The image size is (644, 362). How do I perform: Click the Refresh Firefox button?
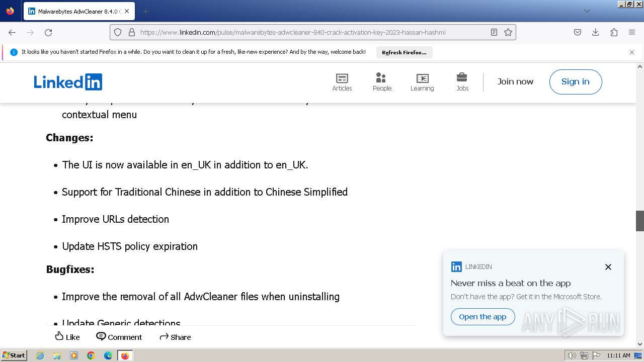404,52
